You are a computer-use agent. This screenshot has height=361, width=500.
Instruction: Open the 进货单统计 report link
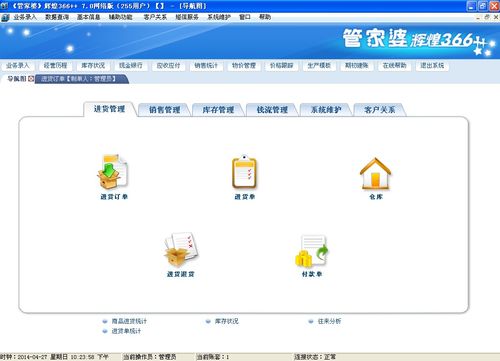click(126, 331)
